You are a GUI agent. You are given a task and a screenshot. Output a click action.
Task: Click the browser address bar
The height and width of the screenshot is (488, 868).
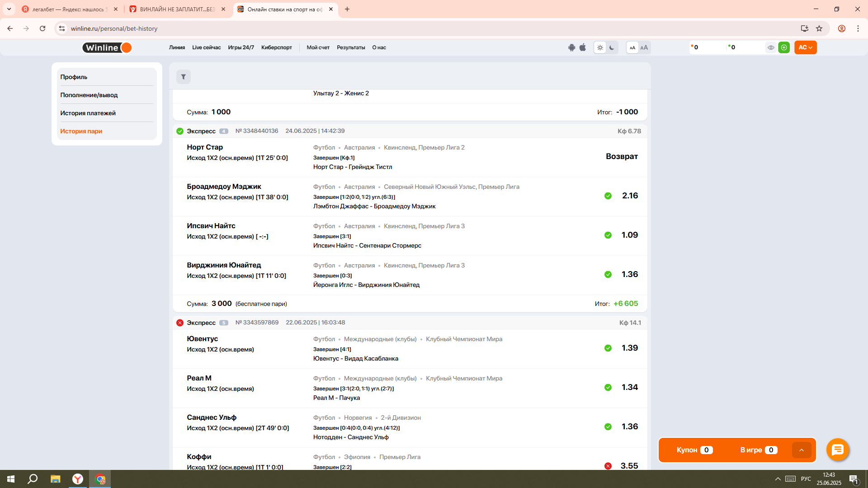[x=429, y=28]
